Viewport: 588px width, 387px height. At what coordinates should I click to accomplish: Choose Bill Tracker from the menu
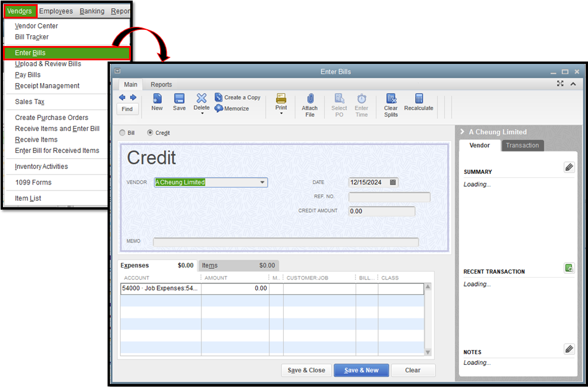[x=32, y=36]
